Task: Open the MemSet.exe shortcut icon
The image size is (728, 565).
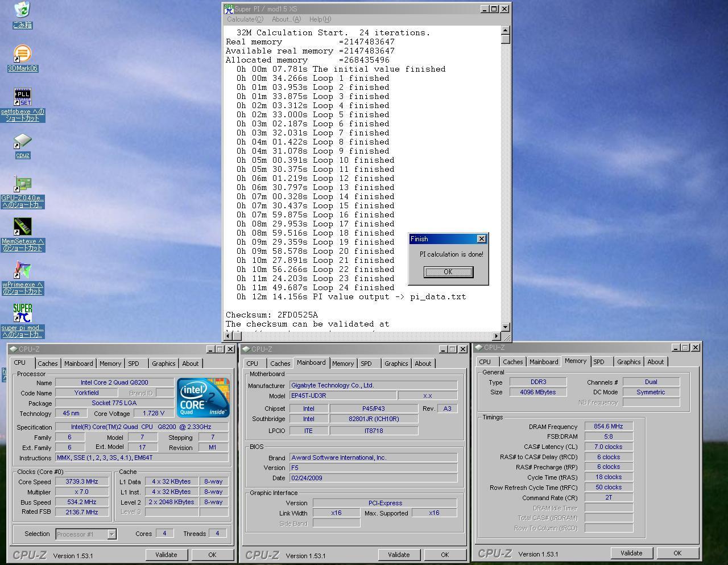Action: pyautogui.click(x=22, y=227)
